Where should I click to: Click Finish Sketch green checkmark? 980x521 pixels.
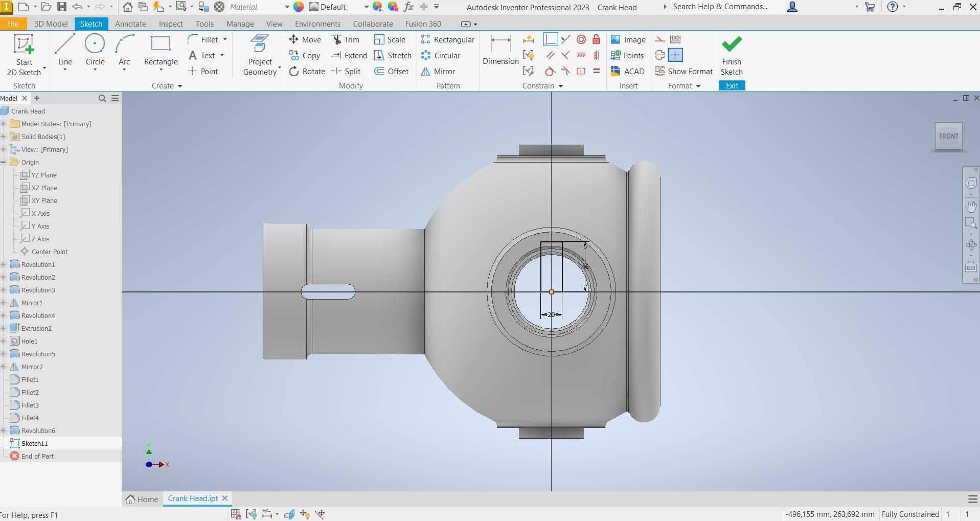732,55
